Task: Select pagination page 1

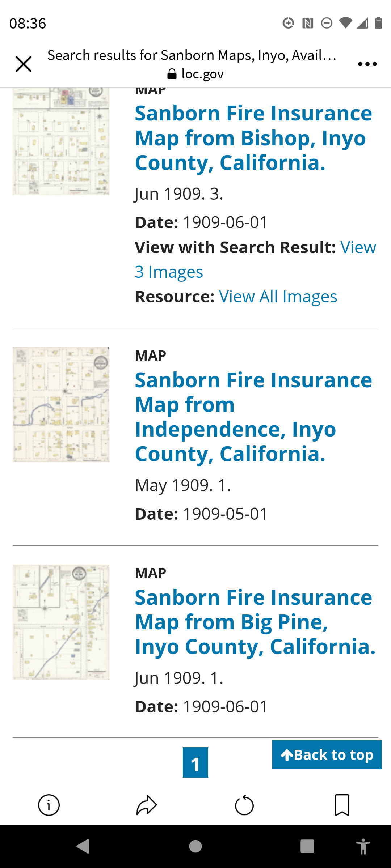Action: click(195, 762)
